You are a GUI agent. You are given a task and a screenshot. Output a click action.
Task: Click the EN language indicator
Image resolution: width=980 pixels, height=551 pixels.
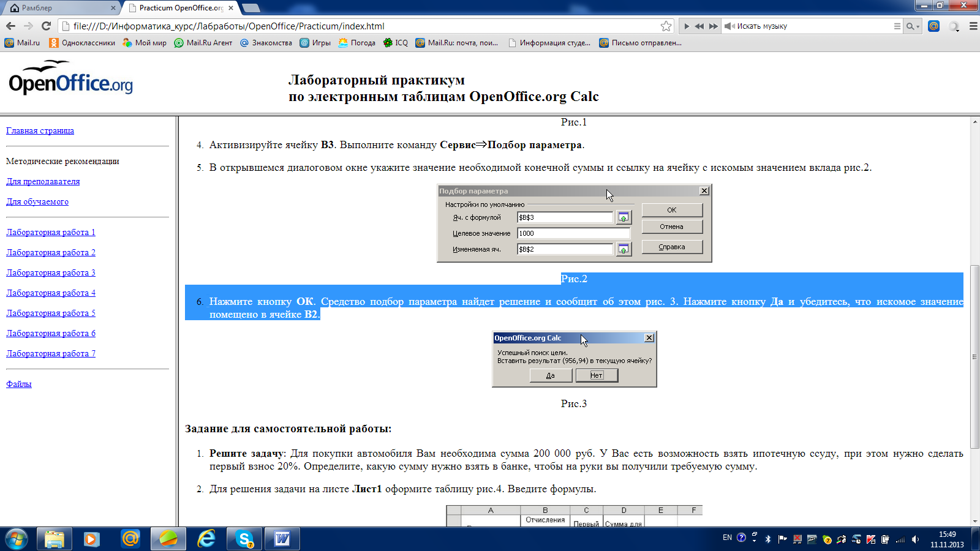[727, 538]
